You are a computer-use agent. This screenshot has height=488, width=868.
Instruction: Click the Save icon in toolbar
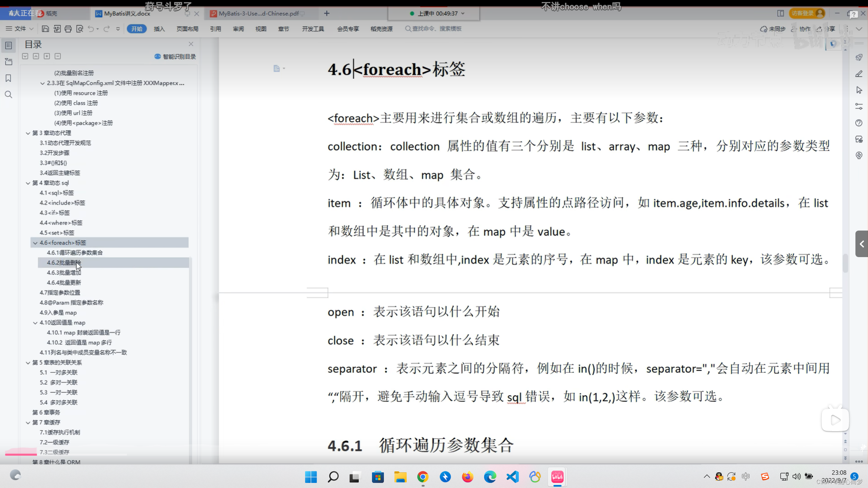click(x=45, y=29)
